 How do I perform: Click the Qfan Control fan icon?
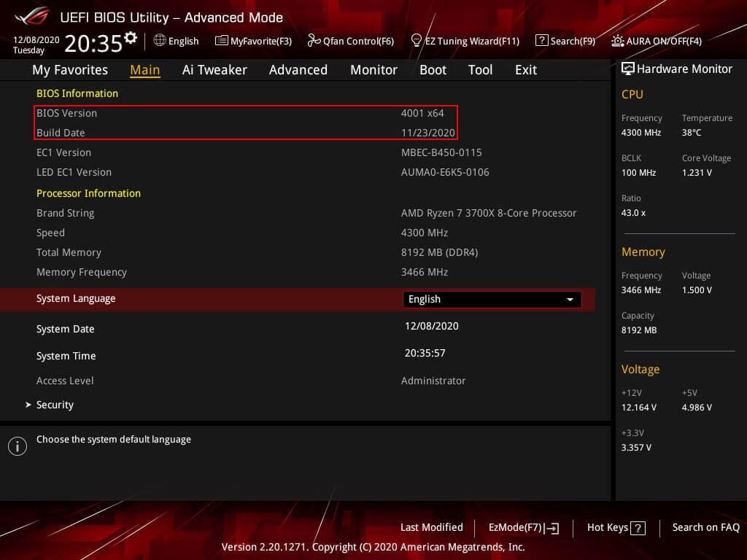point(314,41)
